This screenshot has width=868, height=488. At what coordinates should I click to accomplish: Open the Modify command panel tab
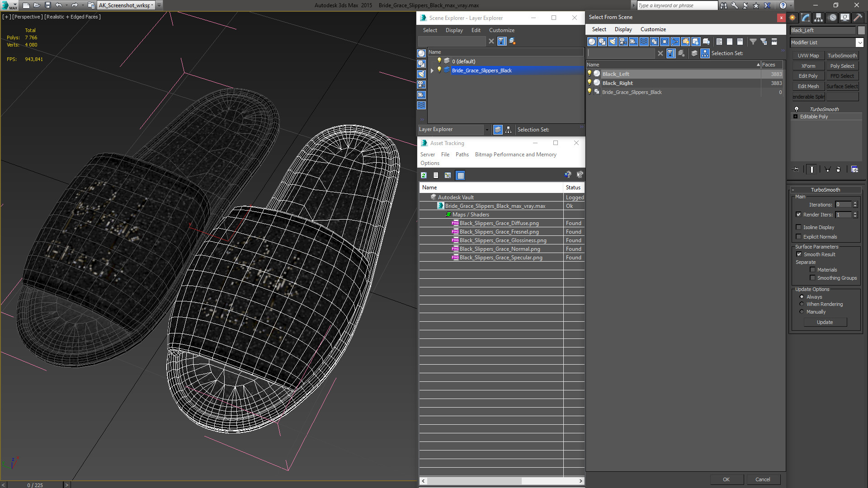pyautogui.click(x=806, y=18)
